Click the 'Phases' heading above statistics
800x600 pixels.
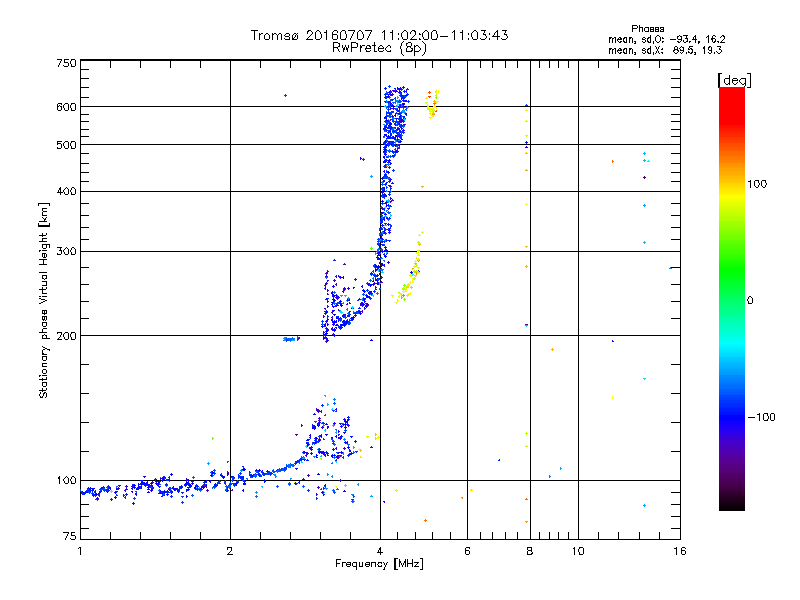(x=647, y=29)
